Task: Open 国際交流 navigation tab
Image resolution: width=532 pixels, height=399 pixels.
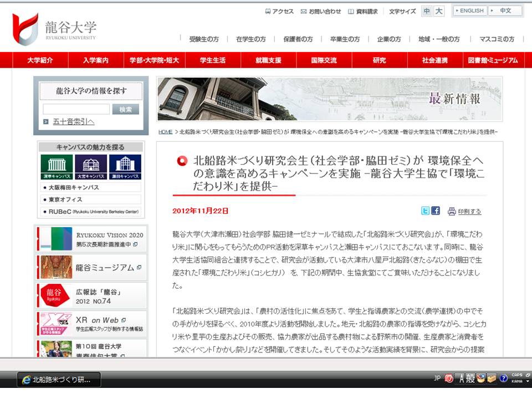Action: 324,60
